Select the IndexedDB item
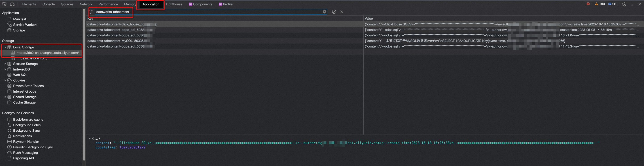 tap(21, 69)
